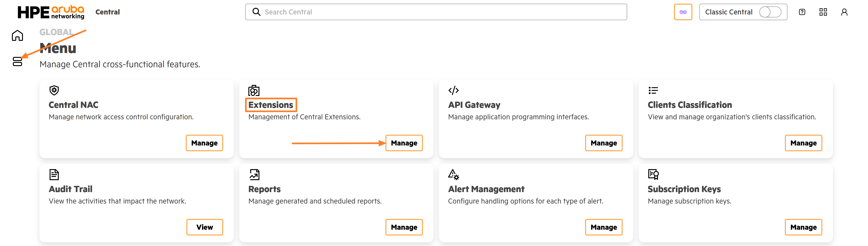Click View on the Audit Trail card
This screenshot has width=868, height=246.
[x=205, y=227]
